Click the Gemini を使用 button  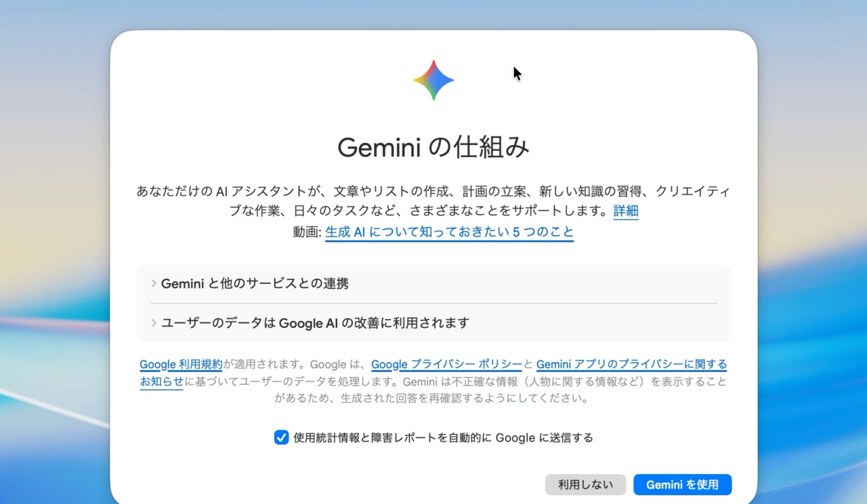pyautogui.click(x=682, y=484)
